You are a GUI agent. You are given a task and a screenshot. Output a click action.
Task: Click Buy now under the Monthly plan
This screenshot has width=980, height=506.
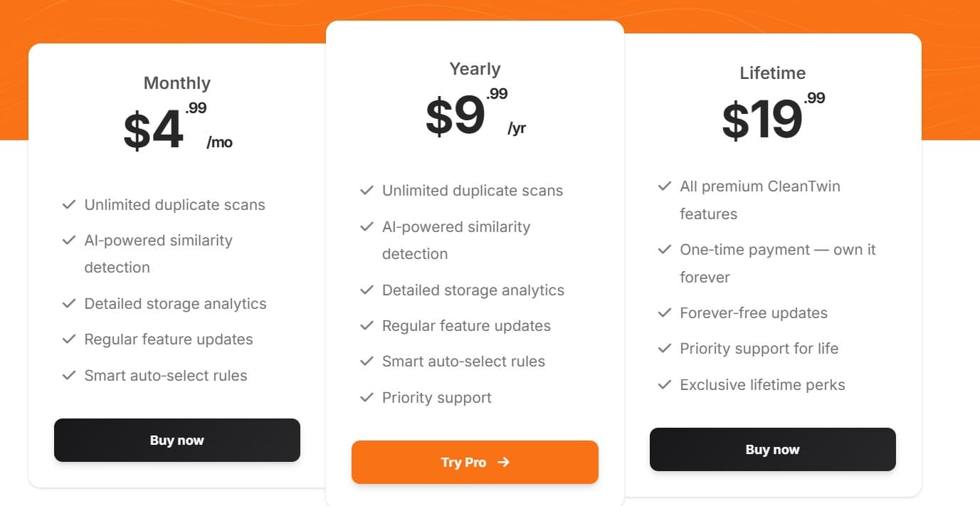coord(176,440)
